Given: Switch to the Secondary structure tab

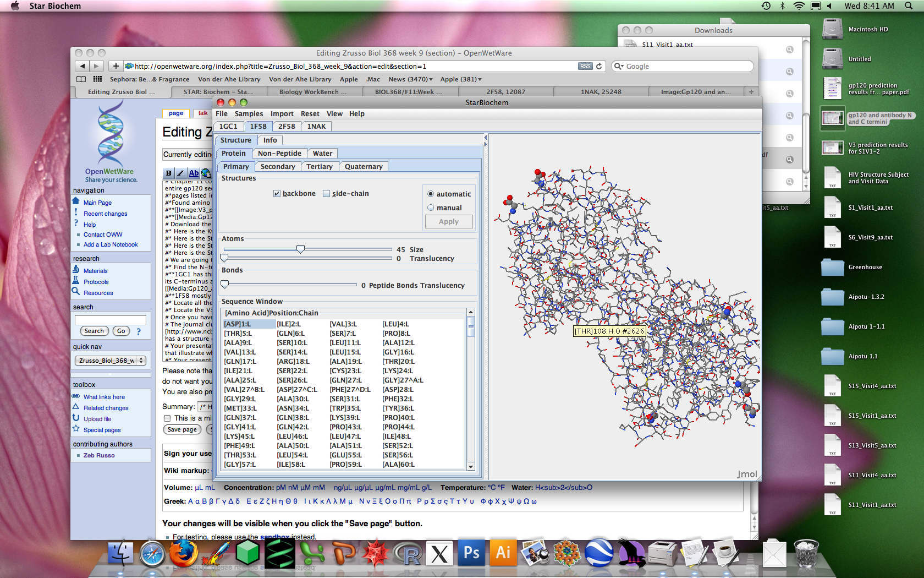Looking at the screenshot, I should coord(277,167).
